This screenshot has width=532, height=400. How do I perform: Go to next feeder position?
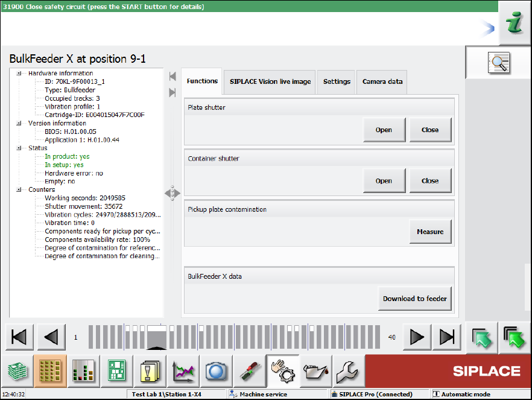click(x=417, y=337)
